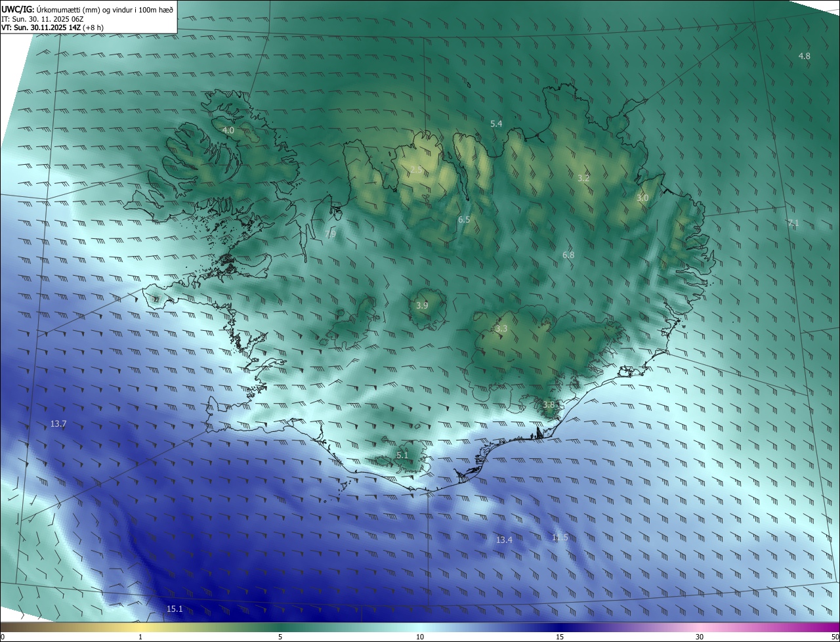
Task: Click the 15.1 value at the bottom
Action: click(x=175, y=610)
